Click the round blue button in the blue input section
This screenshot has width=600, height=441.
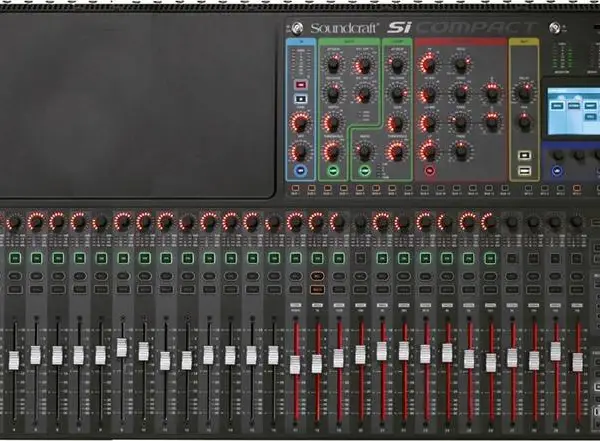301,170
